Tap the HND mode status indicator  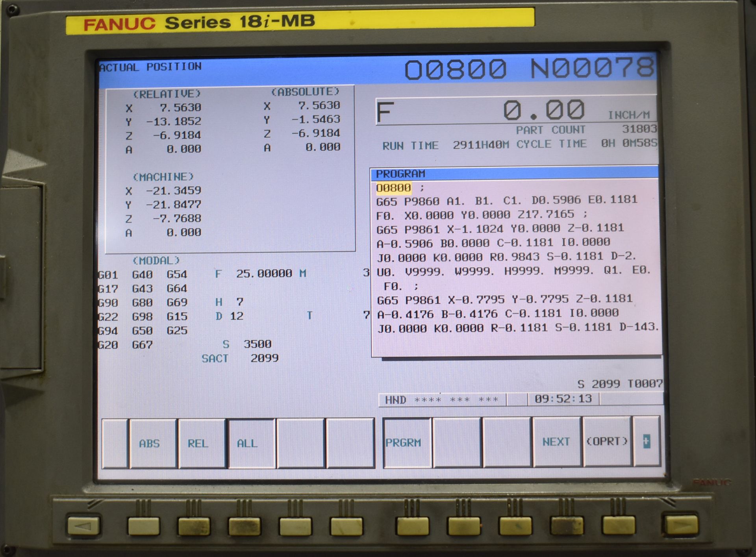(395, 400)
